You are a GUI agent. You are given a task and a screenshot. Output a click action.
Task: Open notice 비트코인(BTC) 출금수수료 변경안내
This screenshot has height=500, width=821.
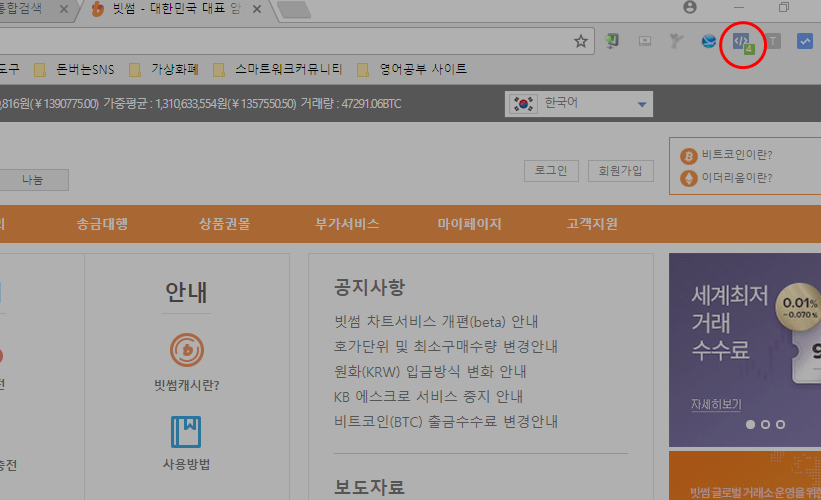coord(446,422)
